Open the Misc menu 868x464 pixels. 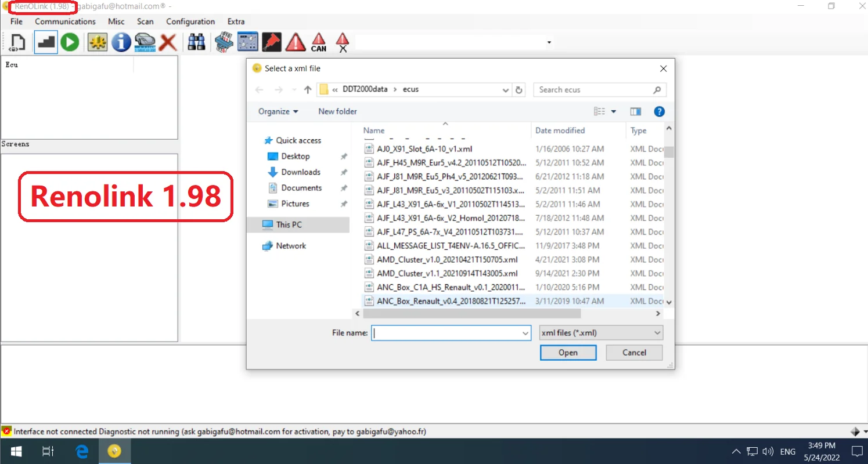tap(116, 21)
